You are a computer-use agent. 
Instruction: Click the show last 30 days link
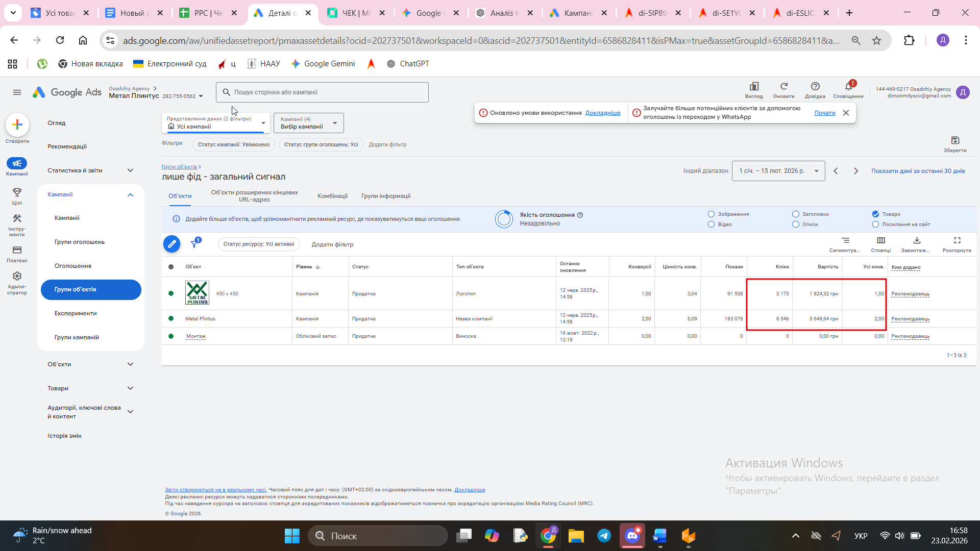click(x=918, y=171)
